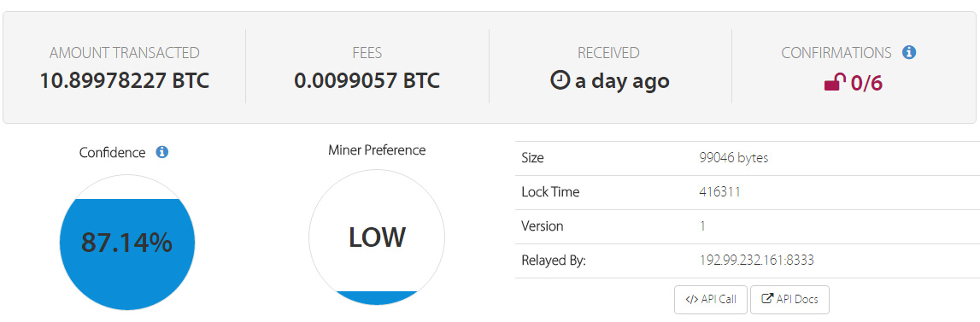Viewport: 980px width, 322px height.
Task: Click the 10.89978227 BTC amount
Action: 125,80
